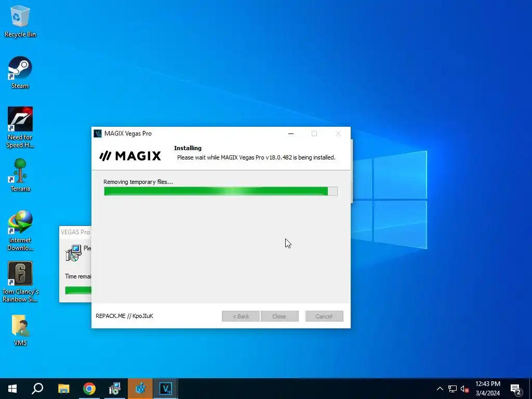Open the Windows Start menu

tap(12, 389)
